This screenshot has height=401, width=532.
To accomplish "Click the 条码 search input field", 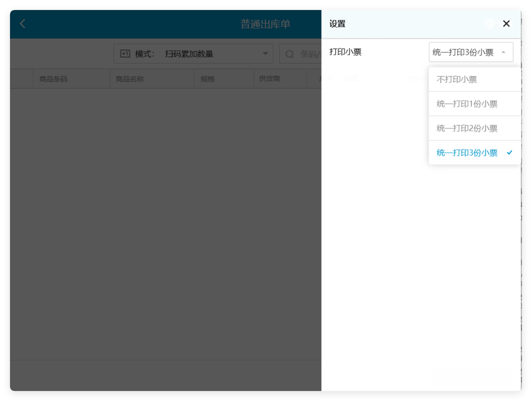I will click(x=301, y=54).
